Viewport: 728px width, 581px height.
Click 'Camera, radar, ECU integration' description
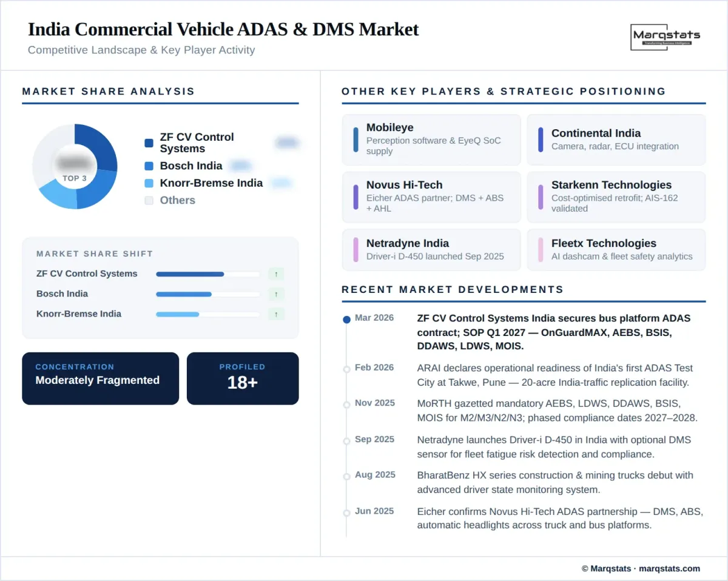coord(615,146)
